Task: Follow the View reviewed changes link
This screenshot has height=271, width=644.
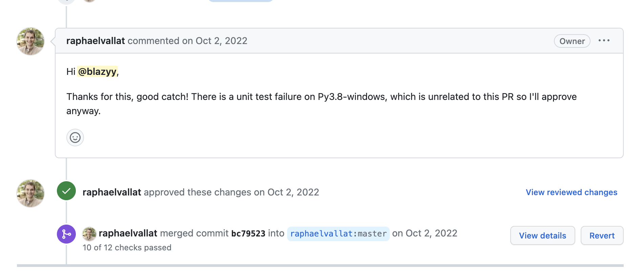Action: tap(571, 192)
